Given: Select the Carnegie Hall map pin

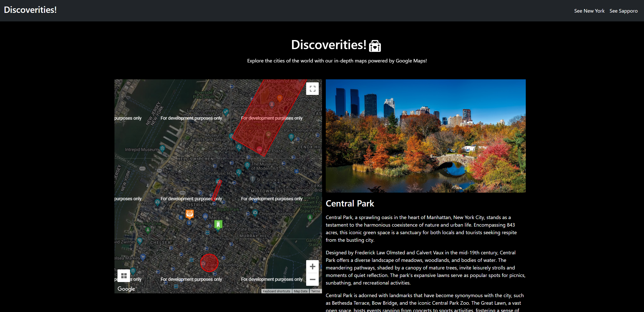Looking at the screenshot, I should pyautogui.click(x=239, y=148).
